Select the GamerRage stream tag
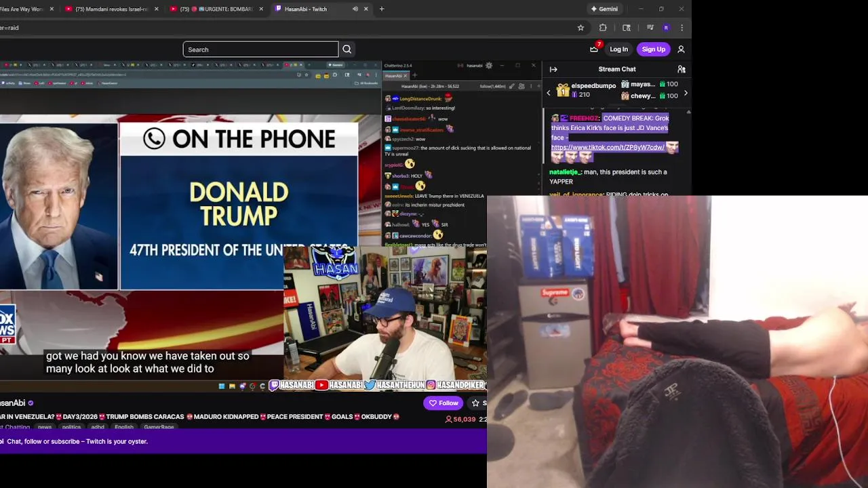This screenshot has height=488, width=868. (159, 427)
